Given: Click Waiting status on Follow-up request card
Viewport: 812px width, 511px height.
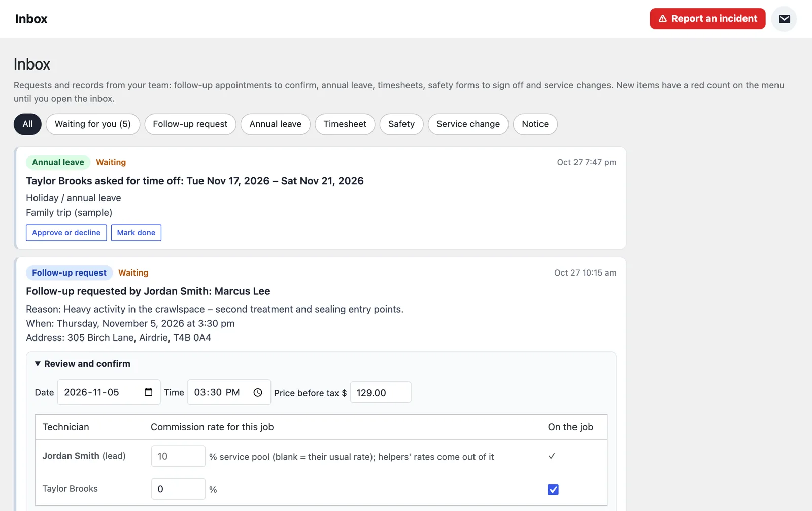Looking at the screenshot, I should tap(133, 272).
